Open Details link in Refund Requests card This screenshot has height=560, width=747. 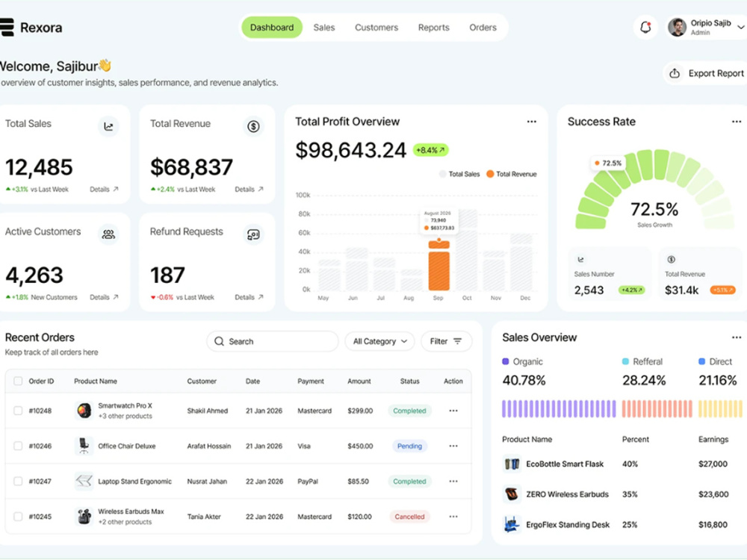(x=249, y=297)
